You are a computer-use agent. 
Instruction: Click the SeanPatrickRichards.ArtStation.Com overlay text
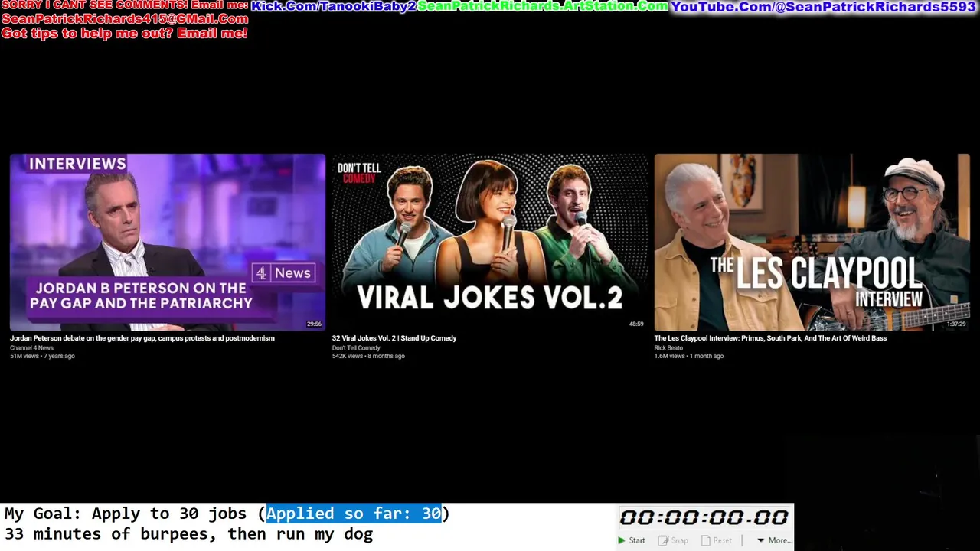point(543,6)
